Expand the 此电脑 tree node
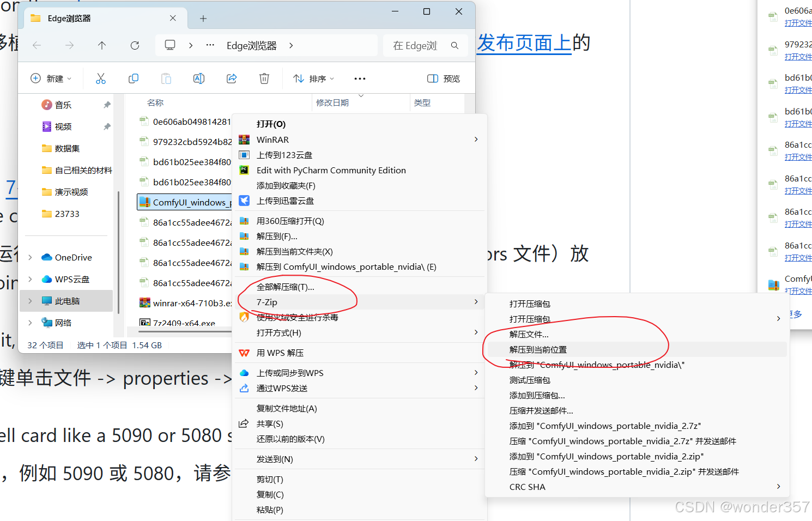812x521 pixels. pyautogui.click(x=30, y=301)
